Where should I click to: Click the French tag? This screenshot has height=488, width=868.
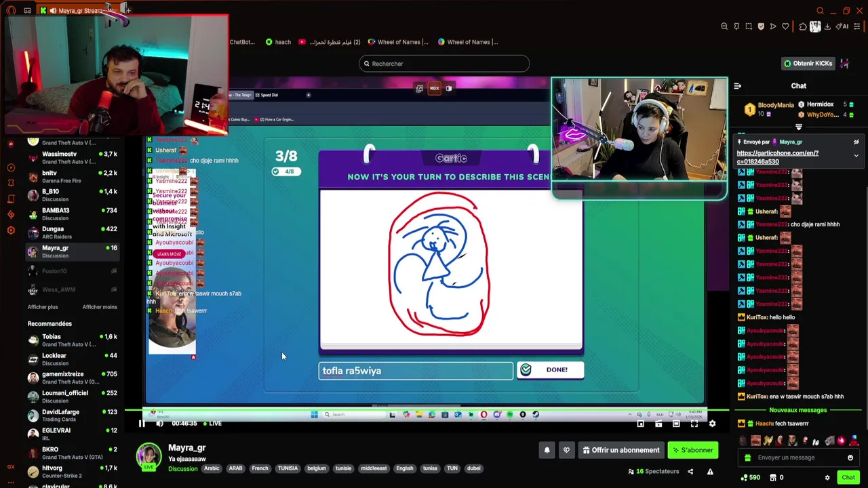[260, 468]
